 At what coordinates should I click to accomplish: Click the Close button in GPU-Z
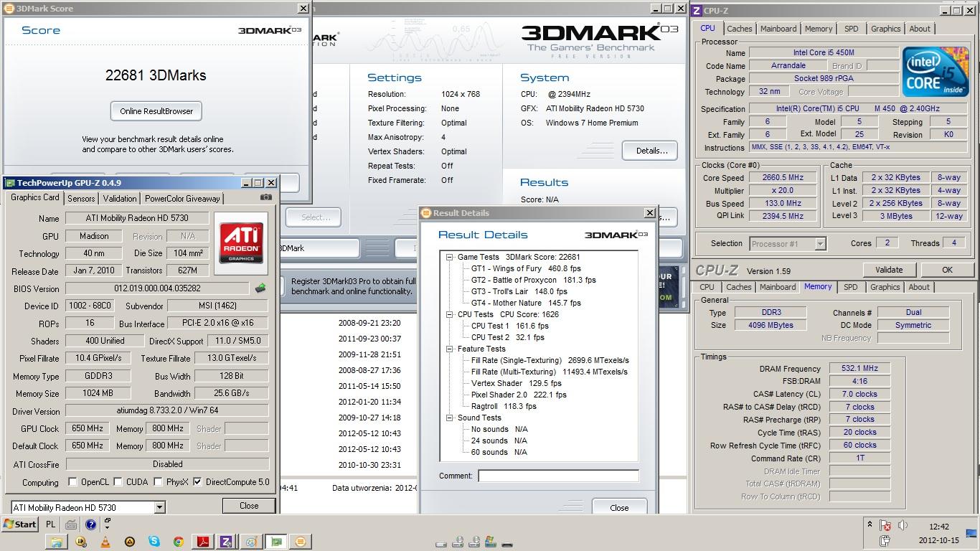click(x=249, y=506)
